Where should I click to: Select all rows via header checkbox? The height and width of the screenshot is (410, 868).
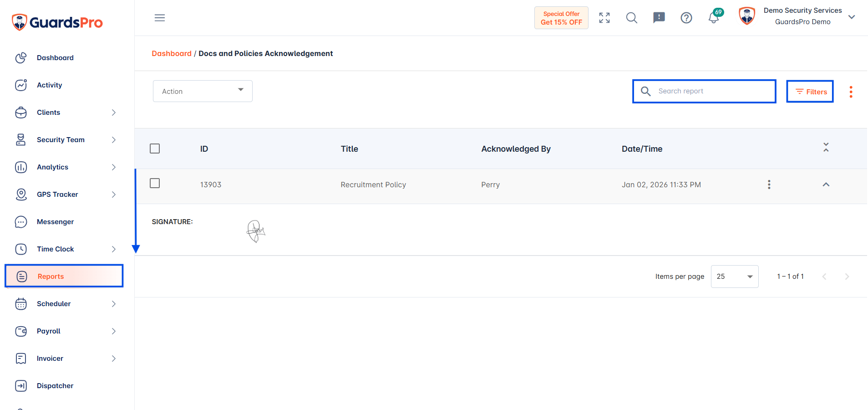[x=155, y=149]
